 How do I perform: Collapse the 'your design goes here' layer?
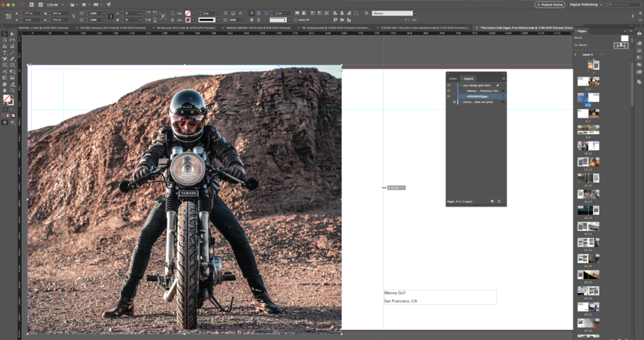[x=461, y=86]
